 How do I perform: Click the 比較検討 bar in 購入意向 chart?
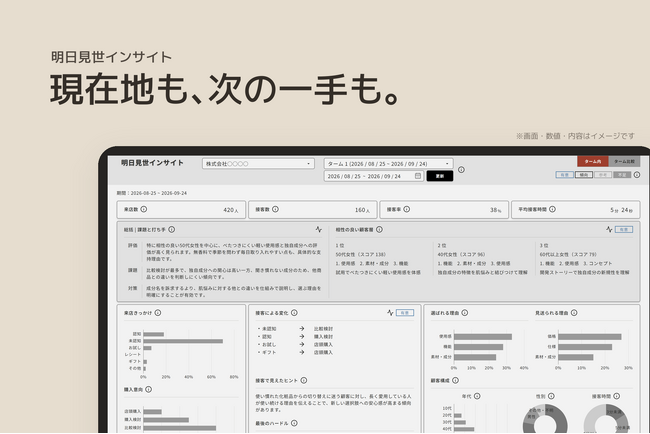click(179, 428)
